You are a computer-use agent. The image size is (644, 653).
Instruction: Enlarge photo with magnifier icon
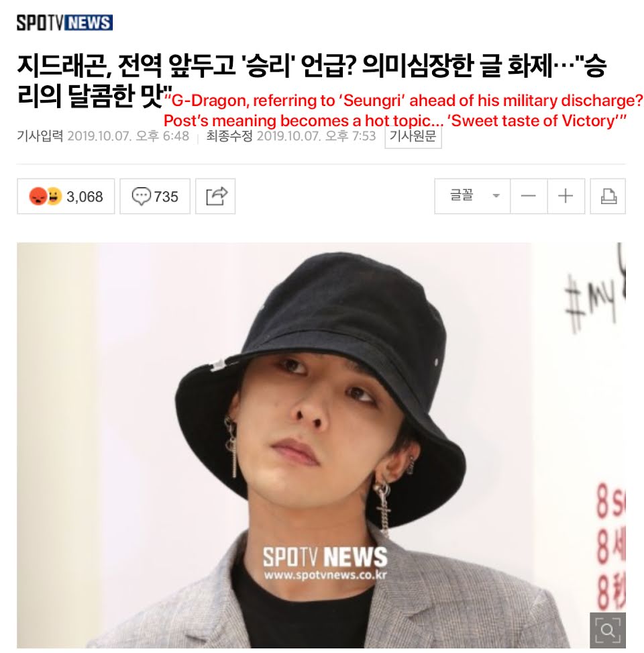coord(608,630)
